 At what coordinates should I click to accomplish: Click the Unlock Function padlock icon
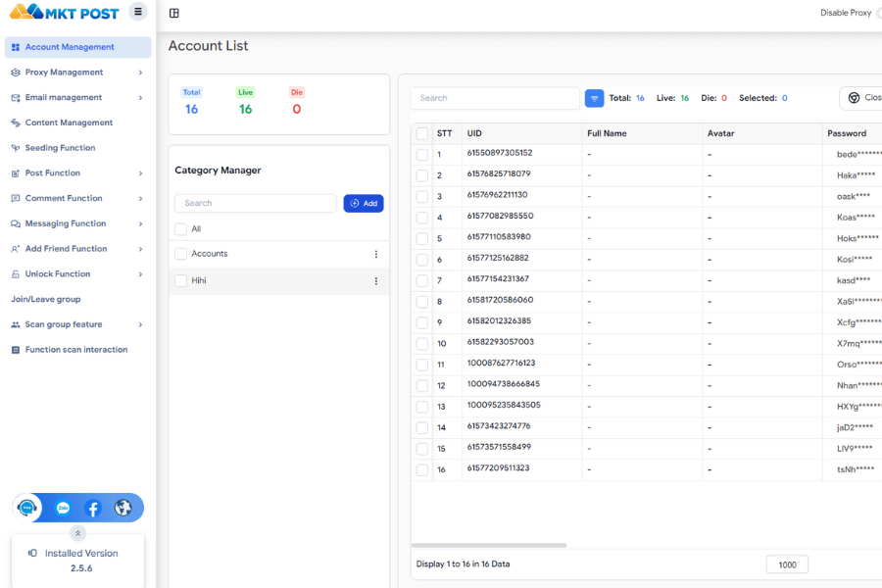16,274
